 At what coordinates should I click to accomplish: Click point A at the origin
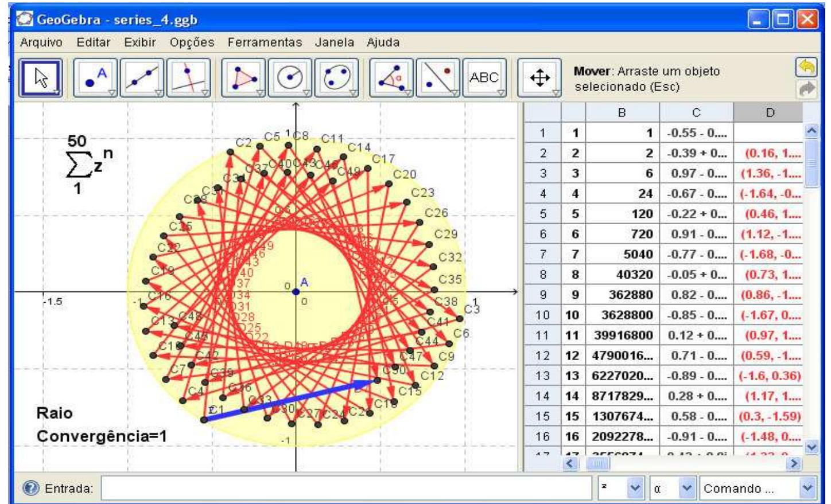pyautogui.click(x=296, y=292)
